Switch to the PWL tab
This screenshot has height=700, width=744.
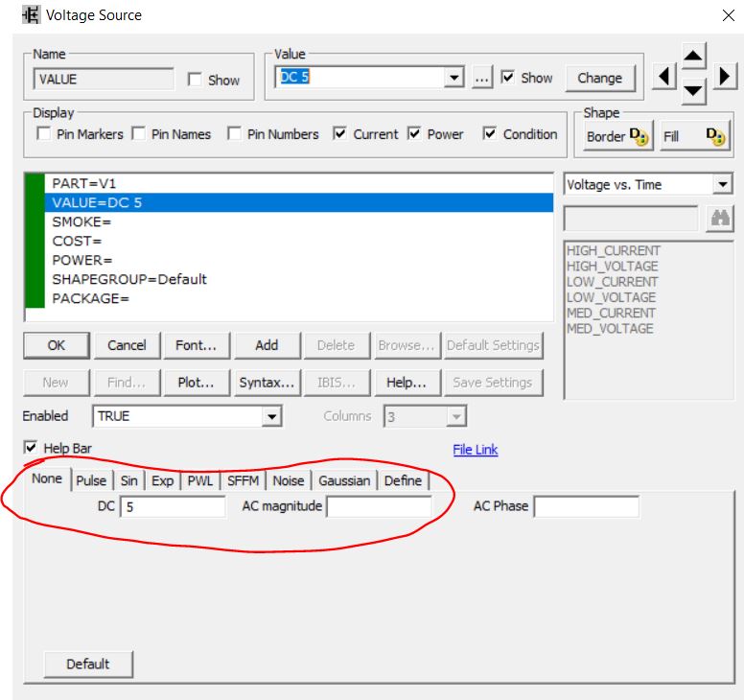199,480
